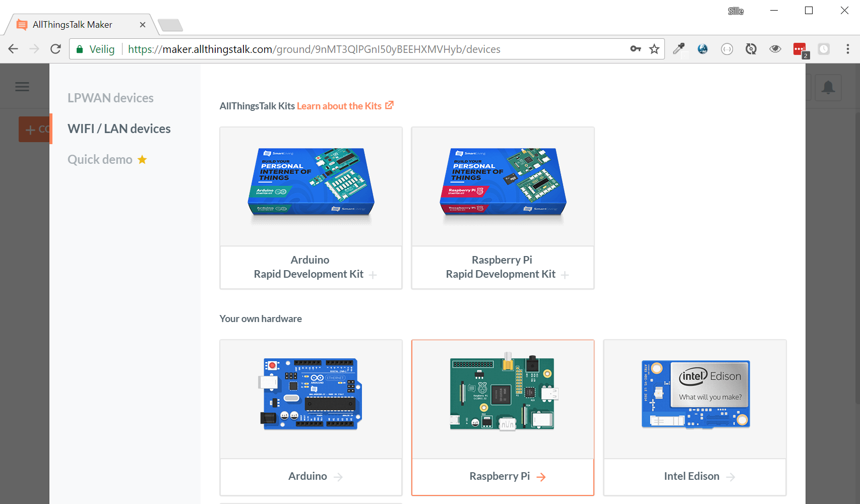Click the plus icon on Arduino Rapid Development Kit
The height and width of the screenshot is (504, 860).
click(x=373, y=275)
